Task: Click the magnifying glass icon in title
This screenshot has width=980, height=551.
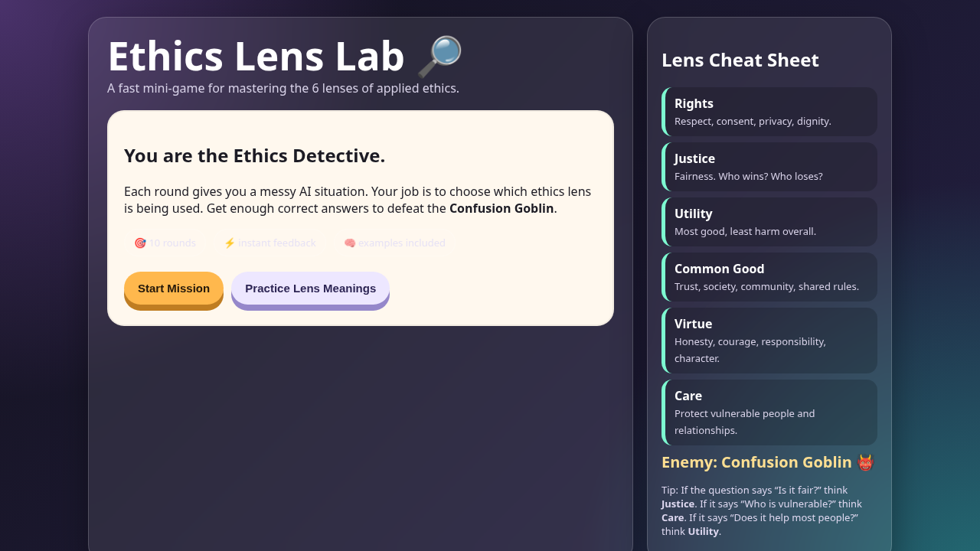Action: coord(439,57)
